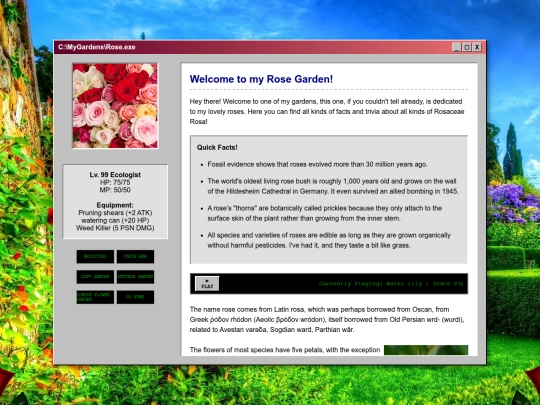Minimize the Rose.exe window
Viewport: 540px width, 405px height.
[x=457, y=47]
